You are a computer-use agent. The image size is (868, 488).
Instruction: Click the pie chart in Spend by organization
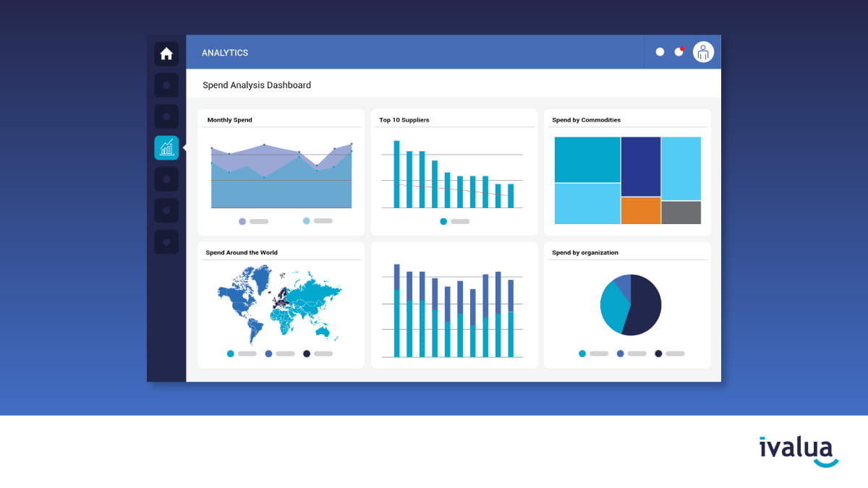pyautogui.click(x=629, y=305)
